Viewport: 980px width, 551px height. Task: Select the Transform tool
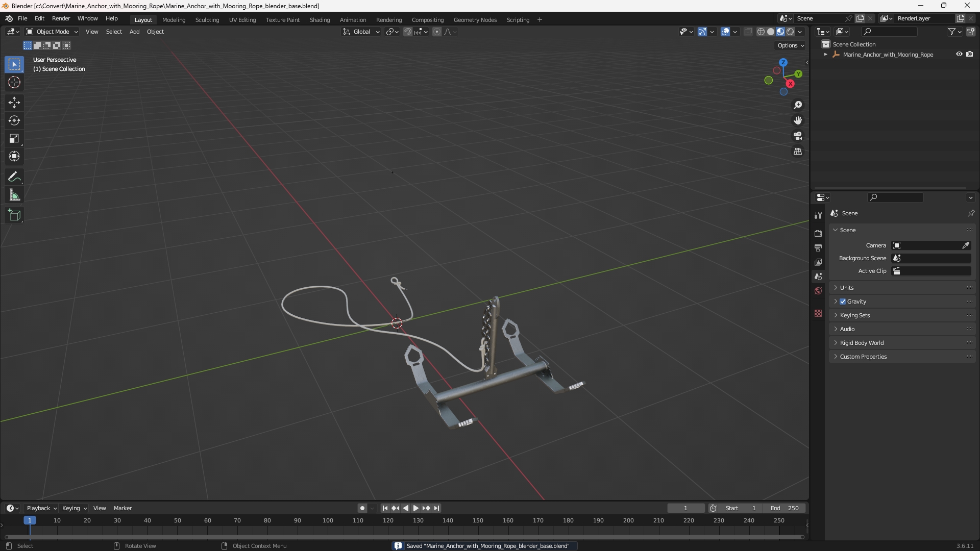click(x=14, y=156)
